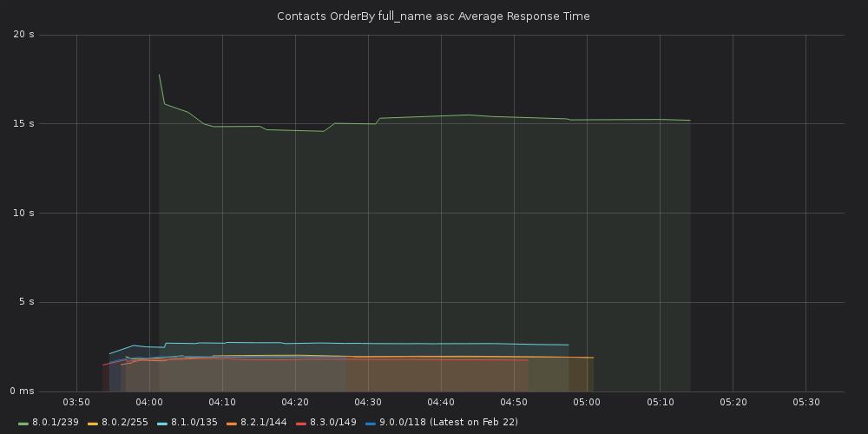
Task: Change the cyan color swatch for 8.1.0/135
Action: coord(162,423)
